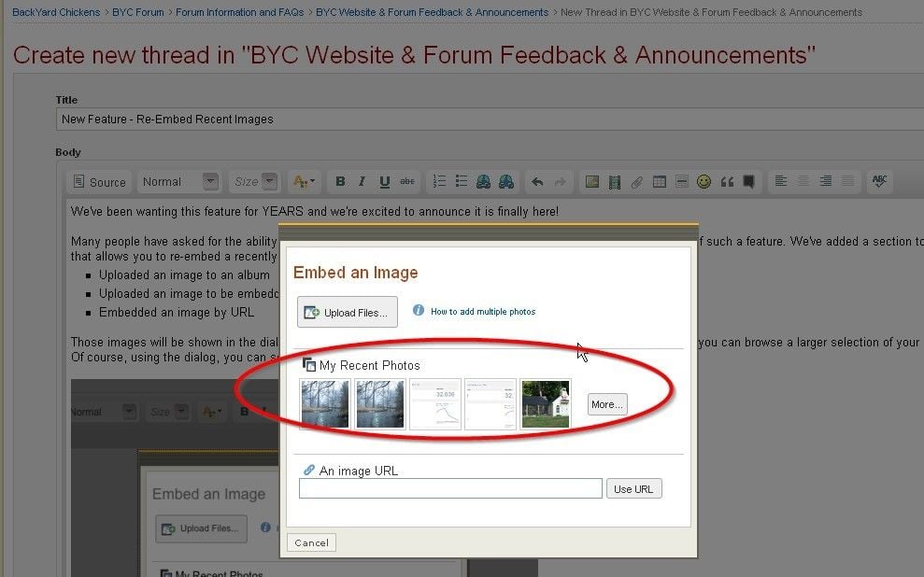Toggle strikethrough text formatting

pyautogui.click(x=407, y=182)
